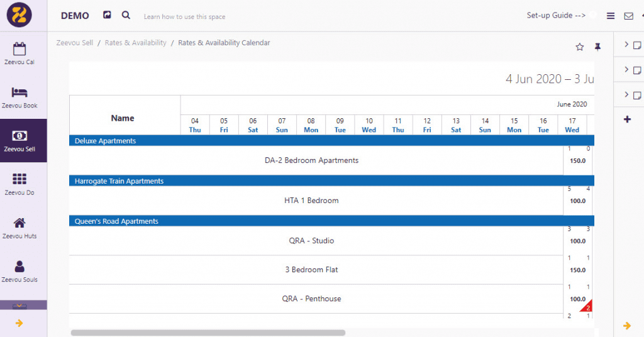Click the DEMO title

point(75,16)
